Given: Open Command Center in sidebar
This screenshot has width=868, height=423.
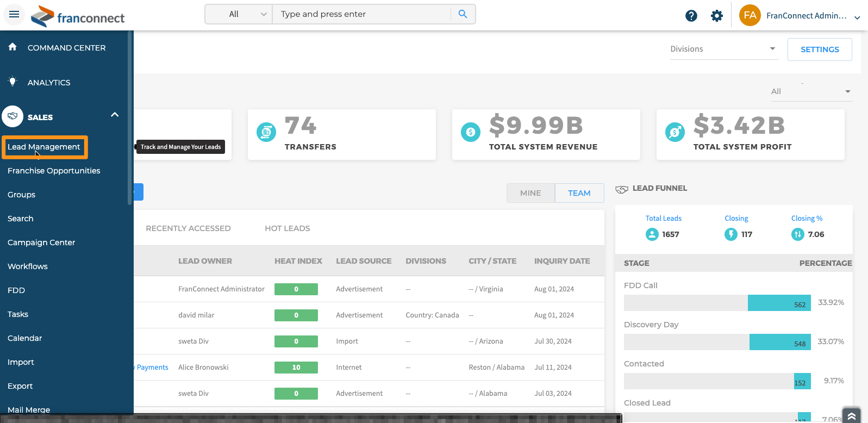Looking at the screenshot, I should 66,48.
